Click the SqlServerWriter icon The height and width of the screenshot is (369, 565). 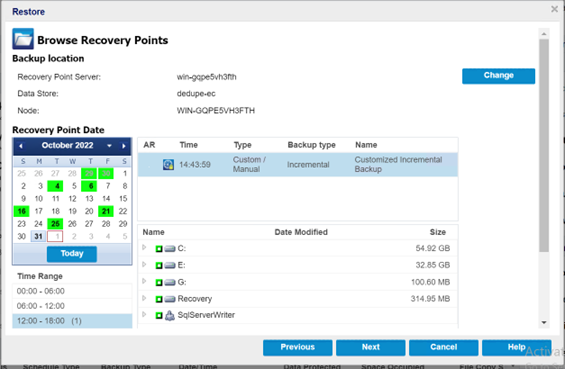tap(170, 315)
